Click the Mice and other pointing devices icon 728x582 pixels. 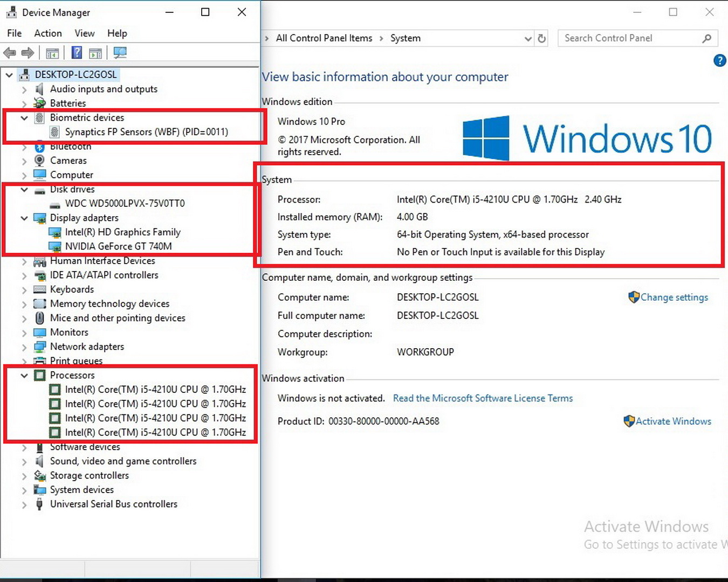pos(39,318)
